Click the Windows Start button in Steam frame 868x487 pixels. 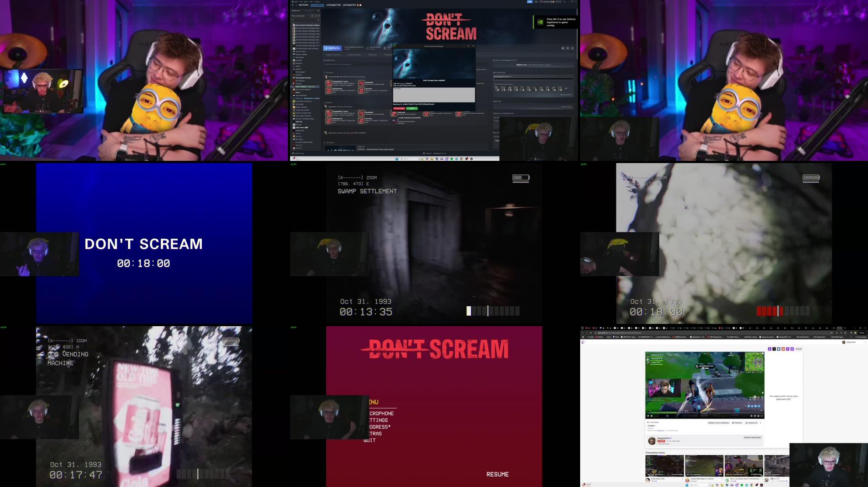(x=397, y=159)
